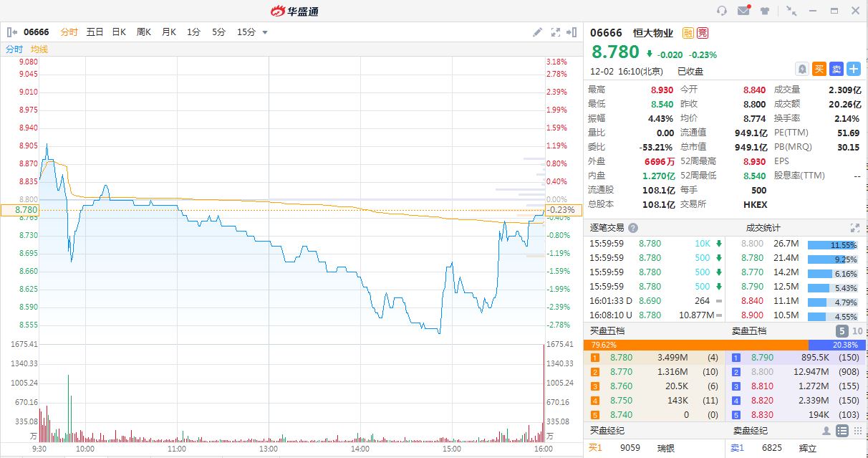Image resolution: width=868 pixels, height=458 pixels.
Task: Open the skin theme shirt icon
Action: [x=766, y=11]
